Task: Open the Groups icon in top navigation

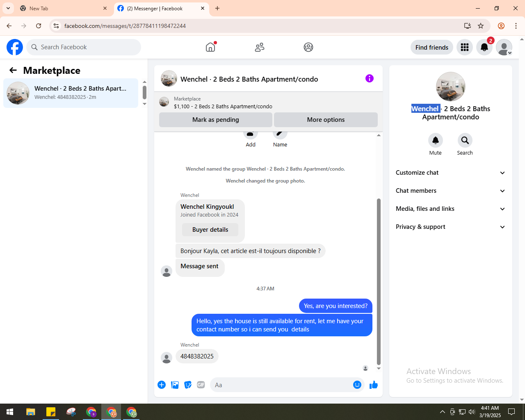Action: coord(308,47)
